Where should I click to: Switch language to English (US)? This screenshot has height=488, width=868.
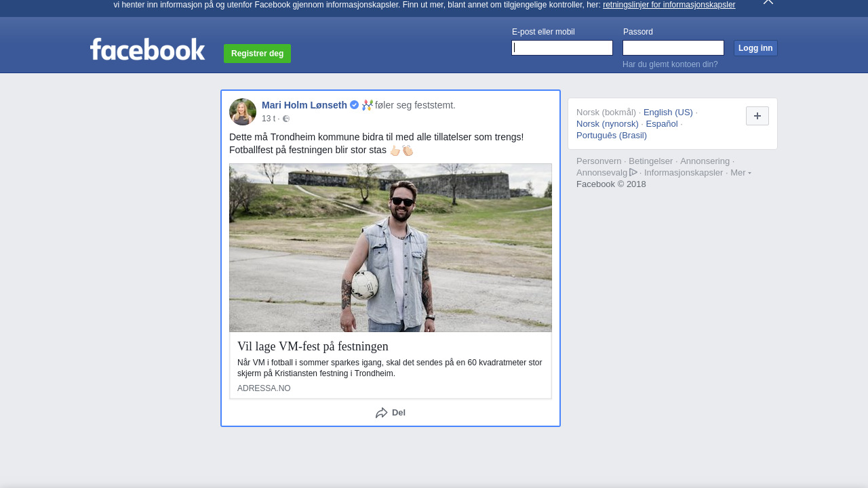point(668,113)
